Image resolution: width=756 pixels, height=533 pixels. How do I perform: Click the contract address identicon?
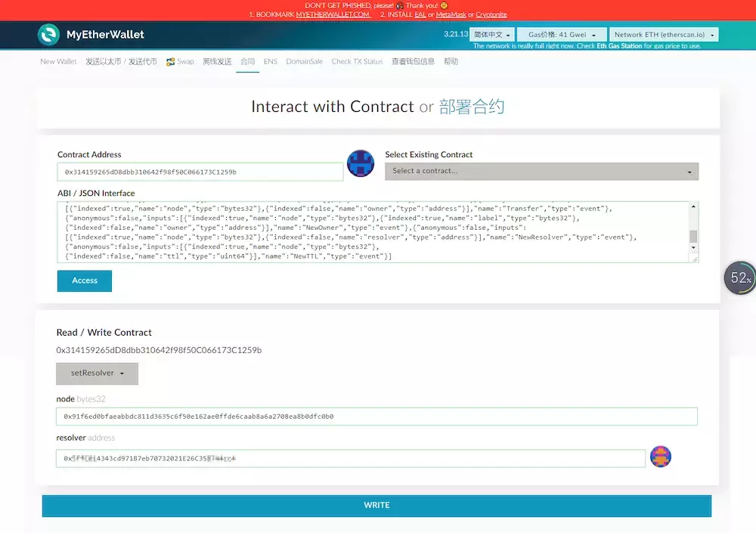[361, 163]
